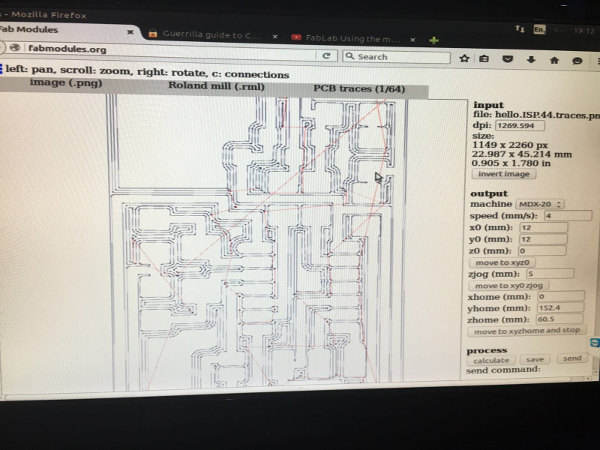This screenshot has width=600, height=450.
Task: Click the site identity globe icon
Action: [15, 47]
